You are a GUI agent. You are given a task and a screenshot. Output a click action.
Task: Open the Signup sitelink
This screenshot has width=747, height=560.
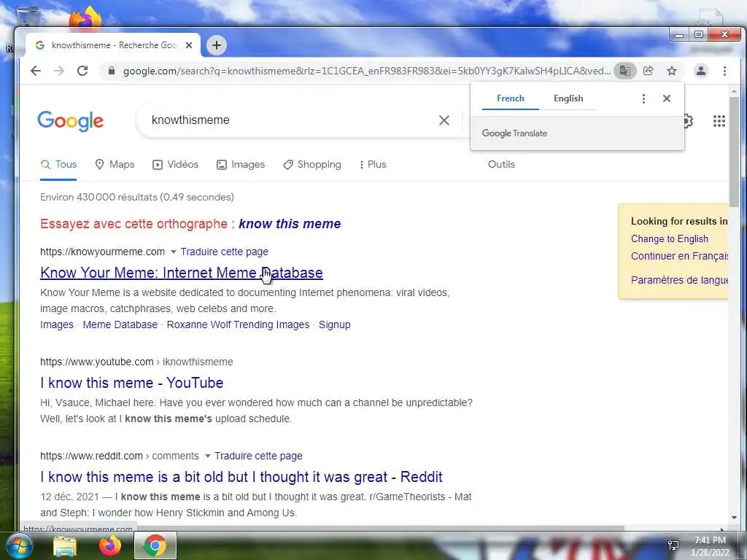(334, 324)
